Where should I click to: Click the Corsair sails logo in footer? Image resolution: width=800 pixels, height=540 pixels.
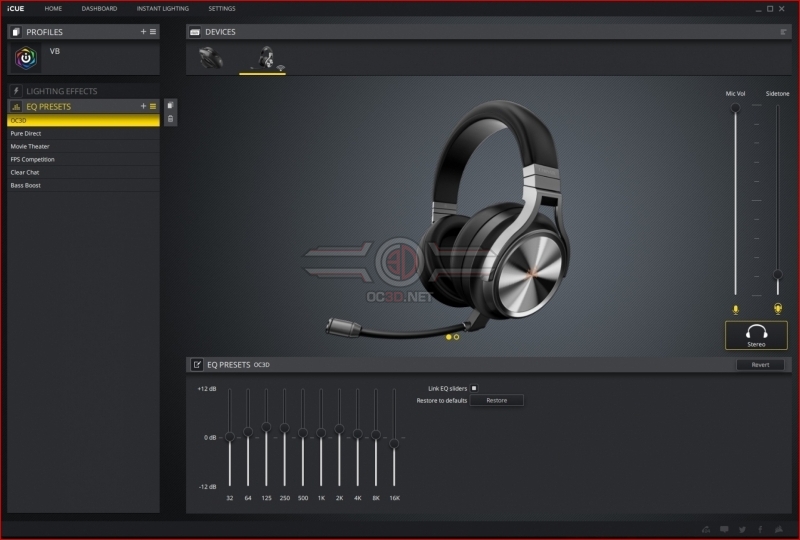pos(779,529)
